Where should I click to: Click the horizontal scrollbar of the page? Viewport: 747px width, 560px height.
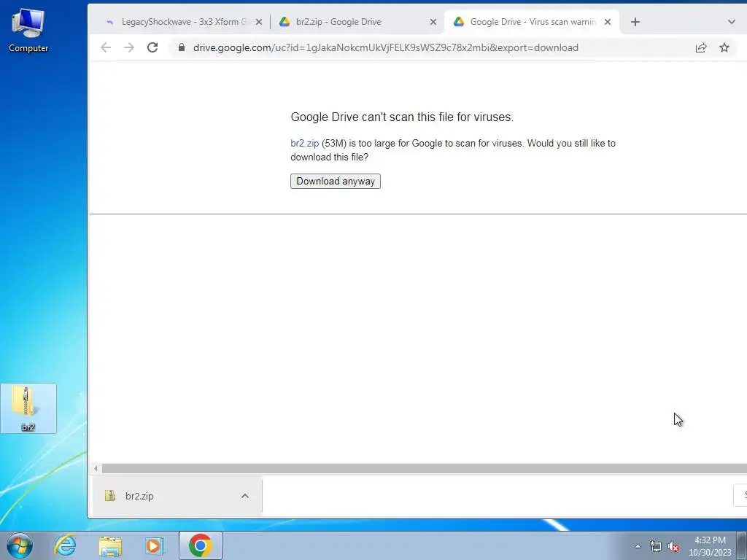click(x=424, y=469)
